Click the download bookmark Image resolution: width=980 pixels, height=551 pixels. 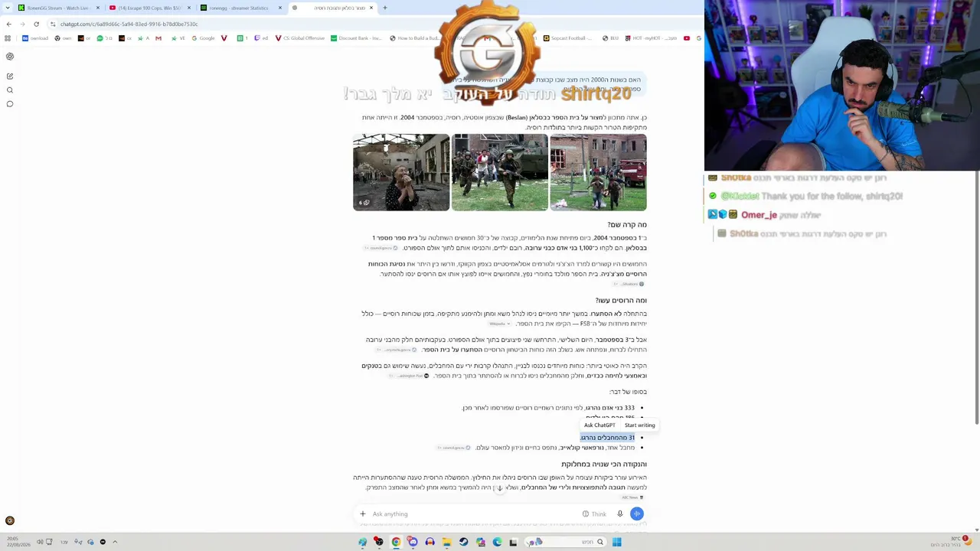coord(36,38)
